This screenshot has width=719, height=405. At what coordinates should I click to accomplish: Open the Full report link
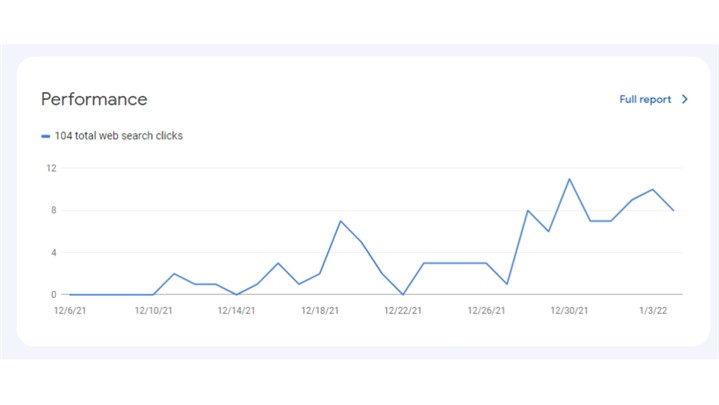pos(645,100)
